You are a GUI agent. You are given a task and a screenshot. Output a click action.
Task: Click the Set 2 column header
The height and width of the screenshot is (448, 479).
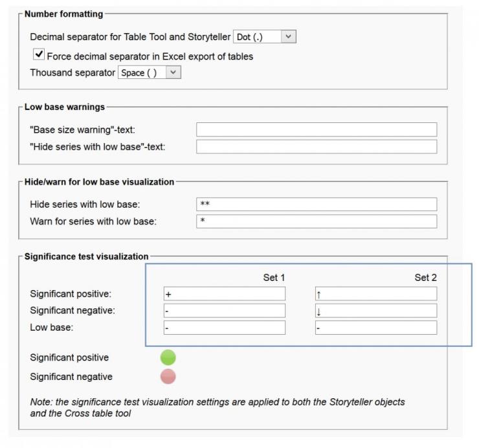coord(425,278)
